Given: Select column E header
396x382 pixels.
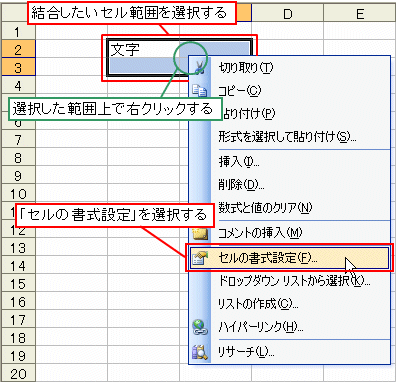Looking at the screenshot, I should coord(360,14).
